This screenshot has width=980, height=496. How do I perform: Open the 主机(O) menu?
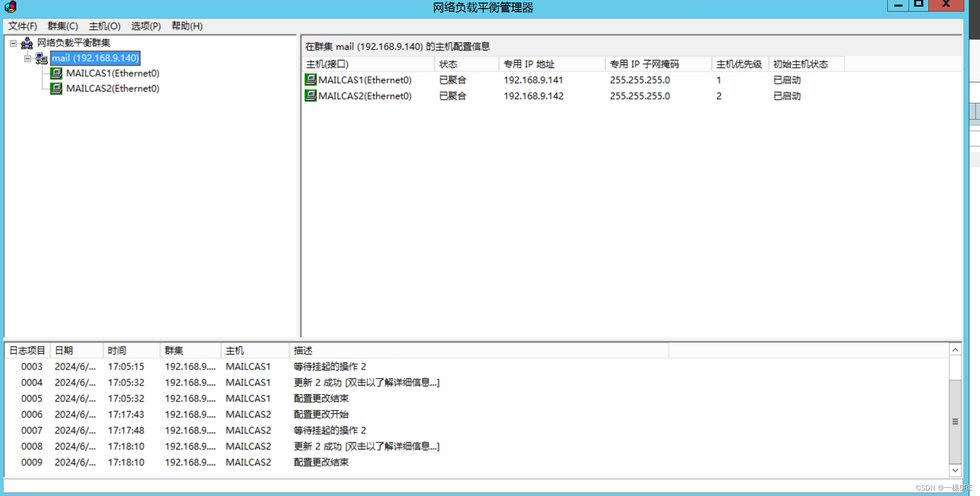click(104, 26)
